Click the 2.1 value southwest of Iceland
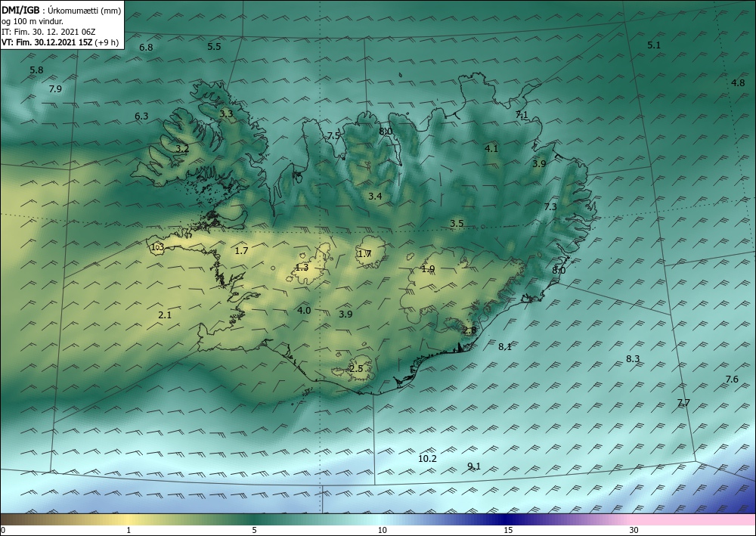756x536 pixels. (x=165, y=315)
